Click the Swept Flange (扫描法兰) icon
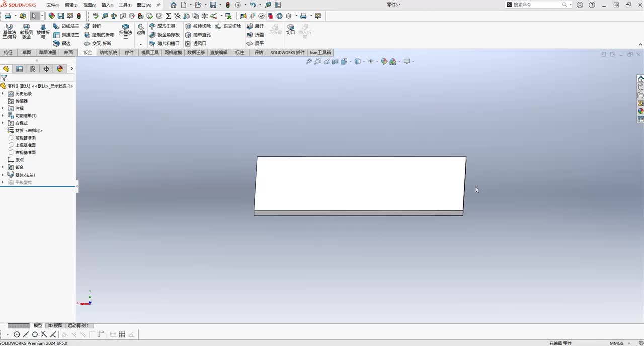Viewport: 644px width, 346px height. (x=125, y=31)
